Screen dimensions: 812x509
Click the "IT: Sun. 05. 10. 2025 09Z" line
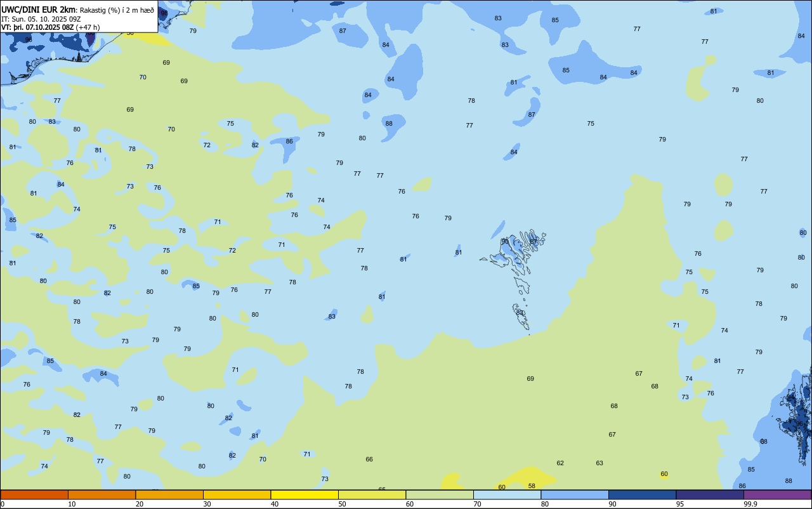tap(42, 18)
